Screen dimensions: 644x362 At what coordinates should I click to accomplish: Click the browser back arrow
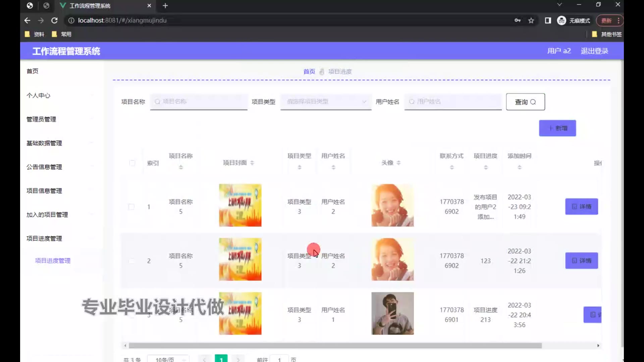pos(28,20)
